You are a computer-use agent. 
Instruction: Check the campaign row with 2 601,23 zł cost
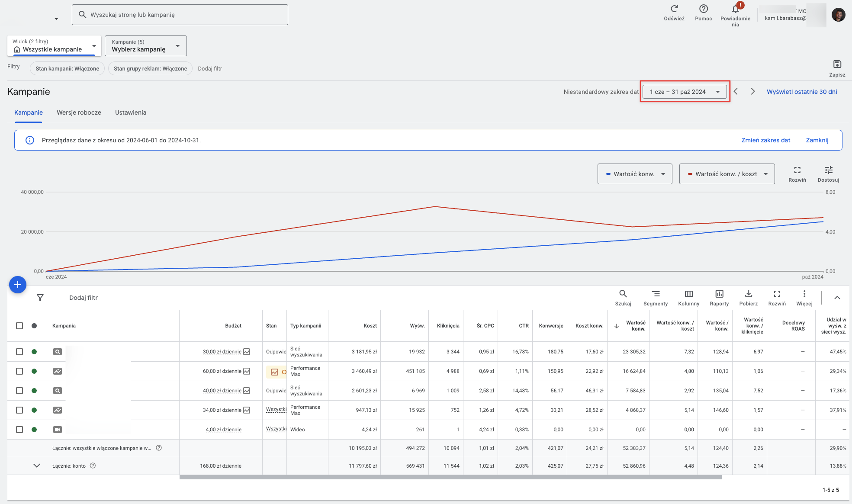click(x=19, y=391)
